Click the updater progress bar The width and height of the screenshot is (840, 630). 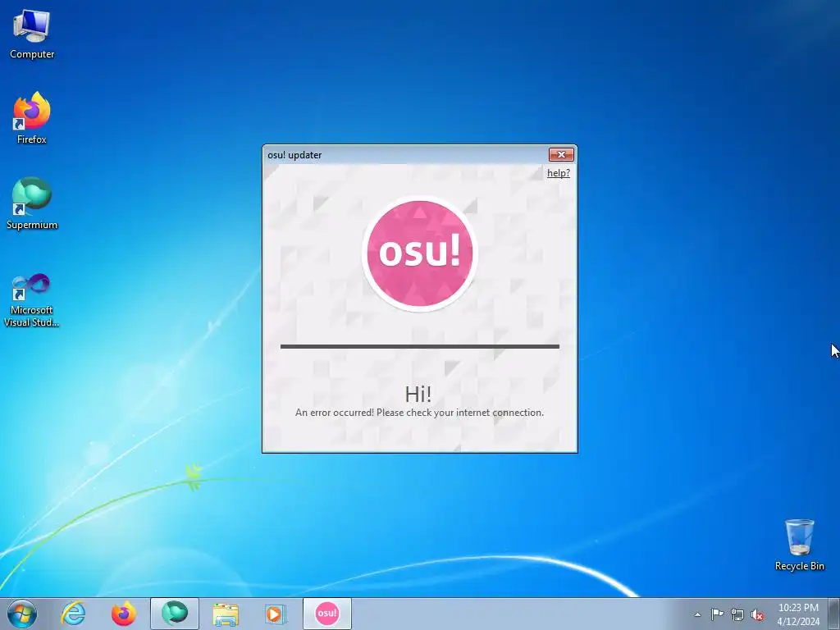[x=419, y=347]
